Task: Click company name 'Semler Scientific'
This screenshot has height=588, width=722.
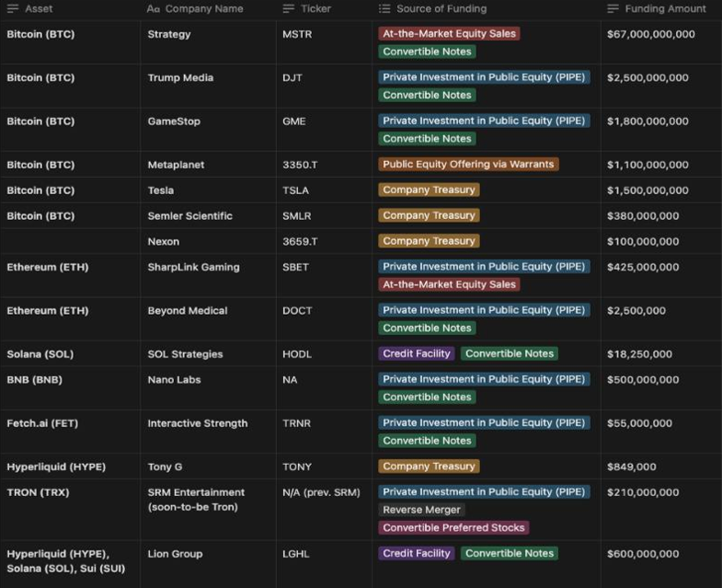Action: point(189,215)
